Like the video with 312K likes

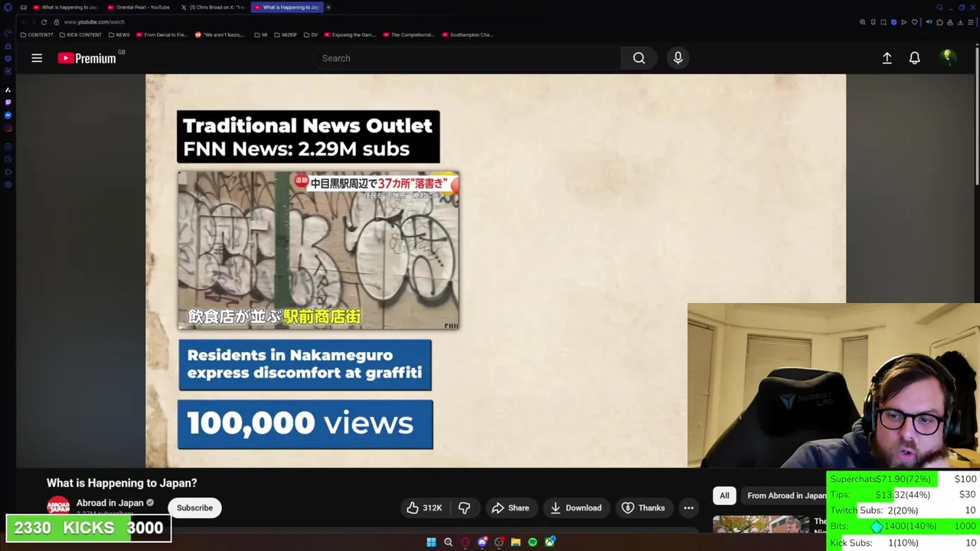coord(424,508)
